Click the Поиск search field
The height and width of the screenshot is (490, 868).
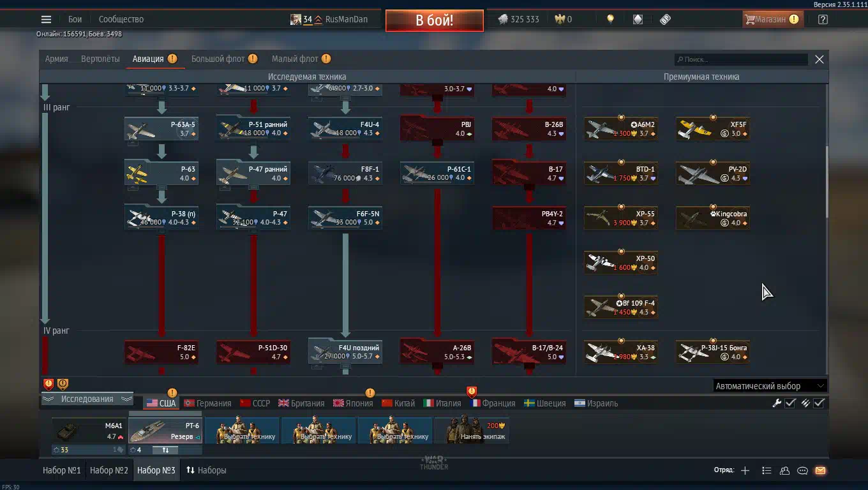point(741,59)
